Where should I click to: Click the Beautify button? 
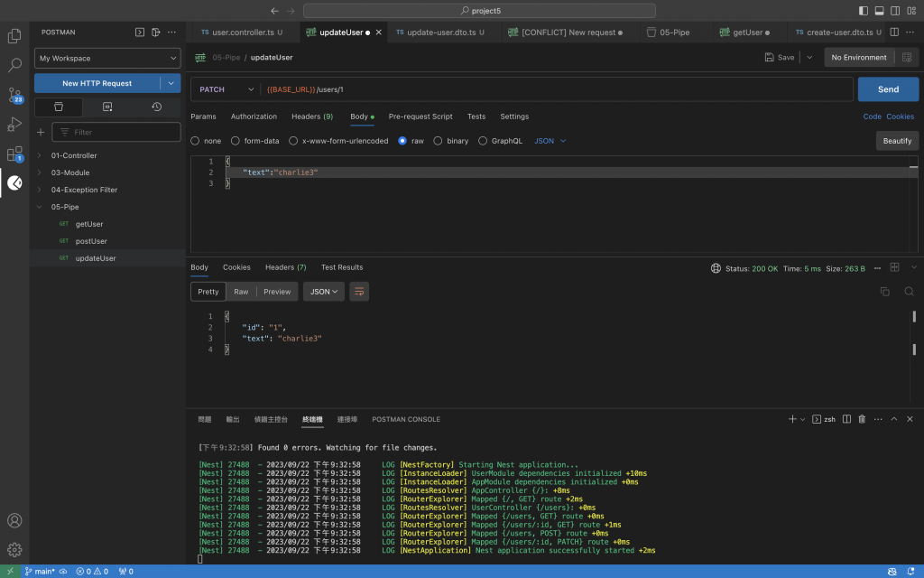click(897, 141)
